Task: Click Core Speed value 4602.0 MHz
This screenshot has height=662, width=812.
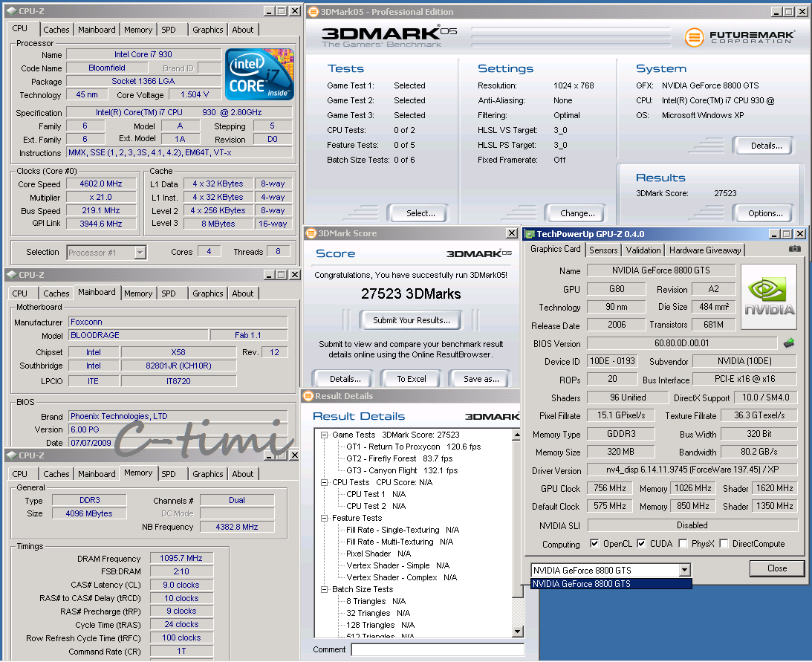Action: click(x=101, y=184)
